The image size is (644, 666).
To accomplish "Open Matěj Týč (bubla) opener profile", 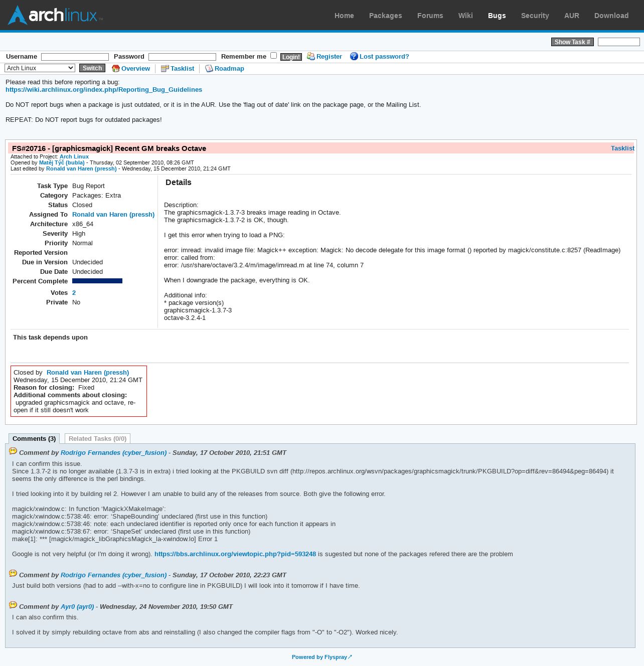I will pos(62,162).
